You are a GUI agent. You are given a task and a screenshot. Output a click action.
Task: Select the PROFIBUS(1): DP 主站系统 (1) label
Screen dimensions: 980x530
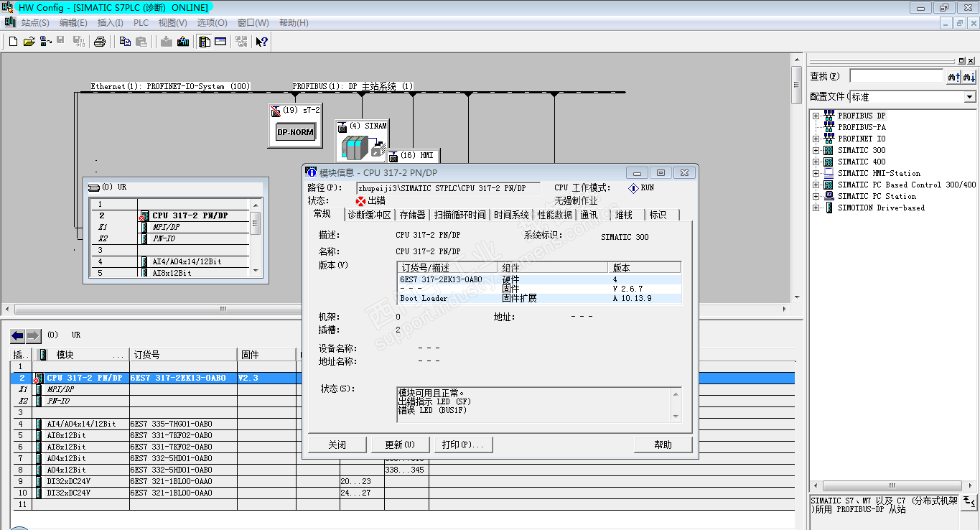353,86
